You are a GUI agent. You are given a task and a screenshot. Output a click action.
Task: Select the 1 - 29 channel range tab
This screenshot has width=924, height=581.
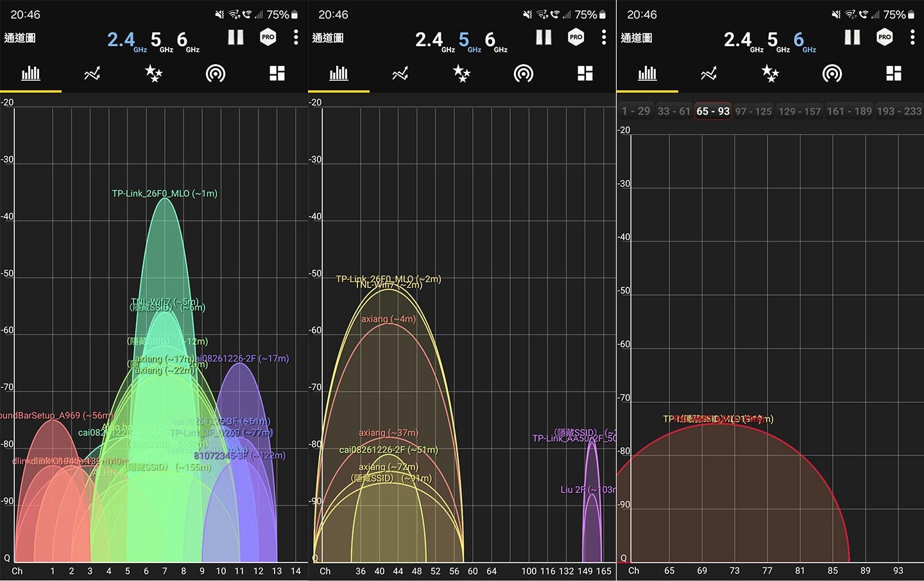(x=635, y=112)
